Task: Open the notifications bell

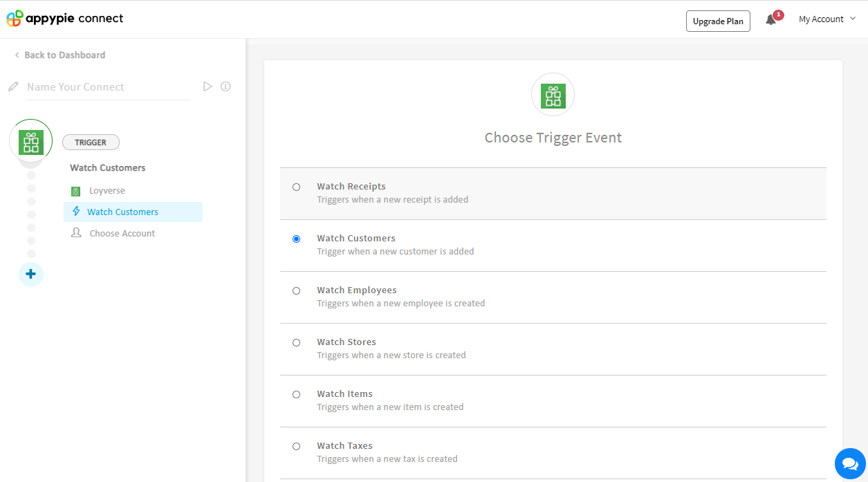Action: 770,20
